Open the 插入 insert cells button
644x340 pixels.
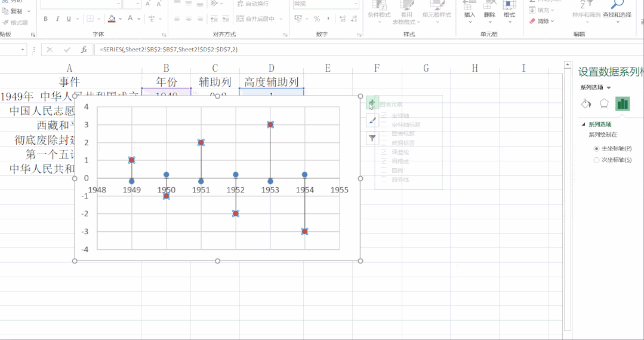click(x=470, y=11)
